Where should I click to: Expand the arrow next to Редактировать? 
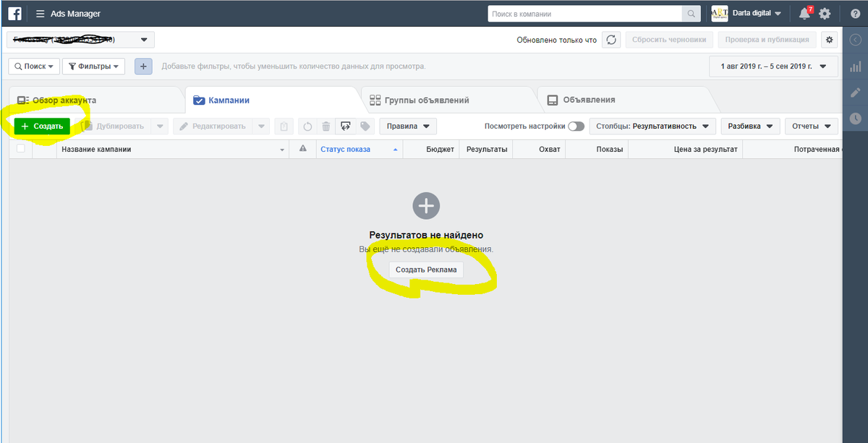coord(261,126)
